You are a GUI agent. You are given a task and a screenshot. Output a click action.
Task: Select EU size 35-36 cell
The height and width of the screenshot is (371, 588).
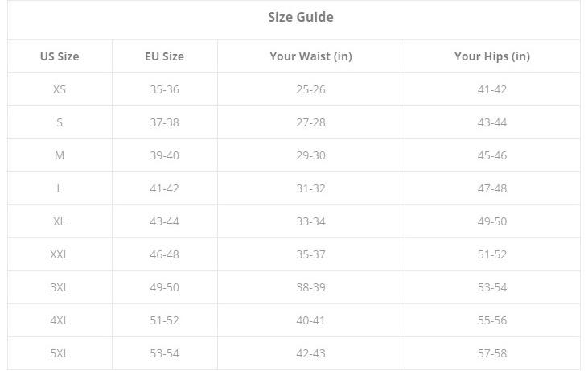click(164, 89)
